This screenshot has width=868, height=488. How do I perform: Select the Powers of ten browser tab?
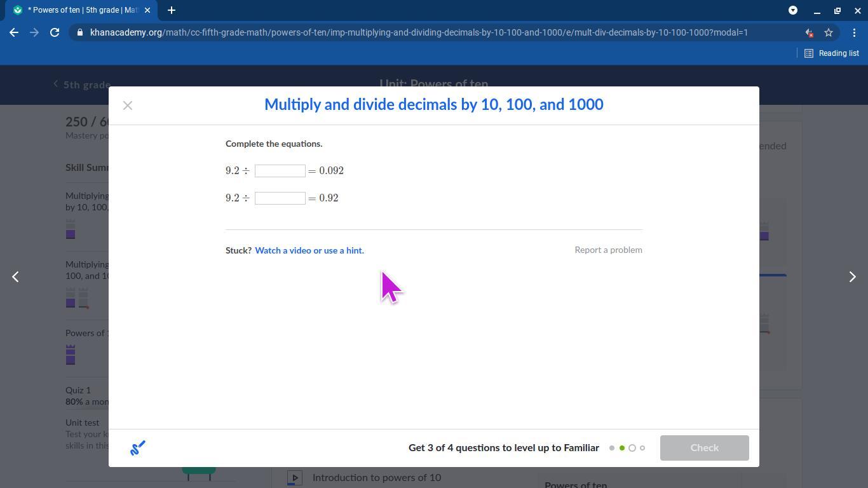coord(83,10)
